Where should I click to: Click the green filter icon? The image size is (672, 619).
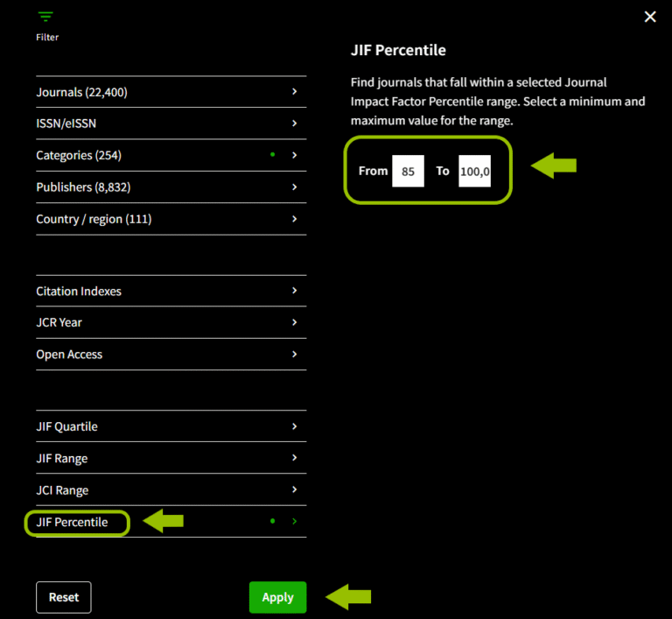coord(45,17)
